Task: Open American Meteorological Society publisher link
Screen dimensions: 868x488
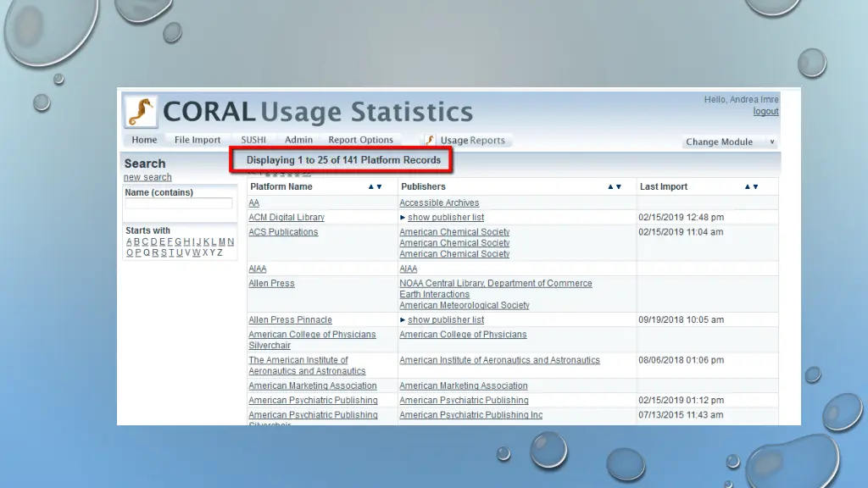Action: [465, 305]
